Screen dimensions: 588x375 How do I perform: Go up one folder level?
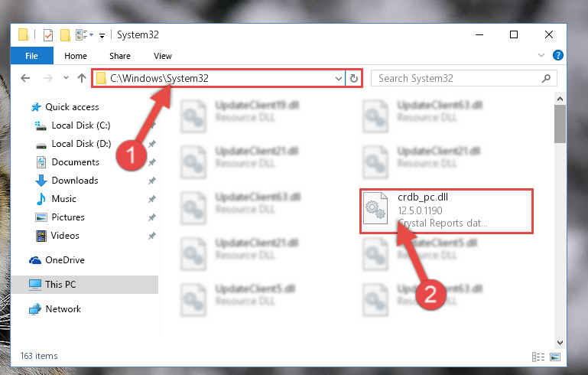pos(82,78)
